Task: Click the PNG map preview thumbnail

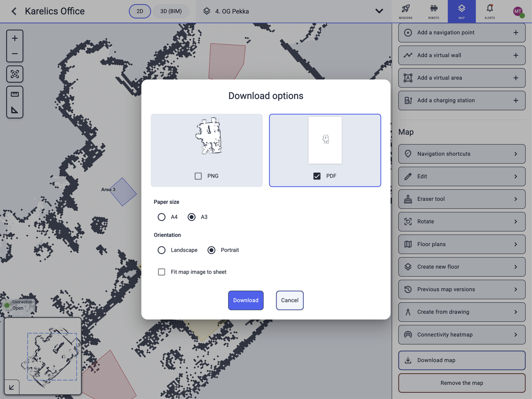Action: pyautogui.click(x=209, y=136)
